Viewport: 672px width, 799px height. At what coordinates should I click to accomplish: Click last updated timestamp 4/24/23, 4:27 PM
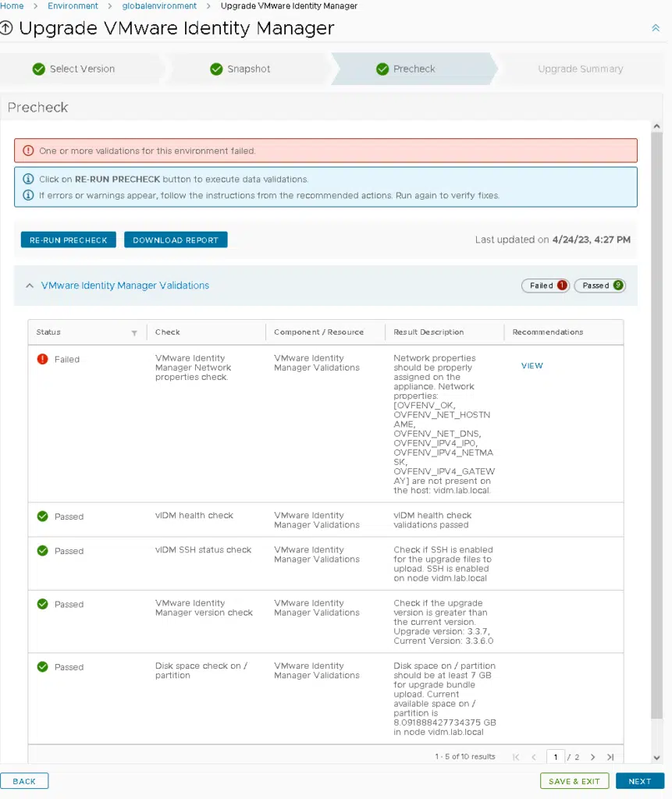click(x=591, y=240)
